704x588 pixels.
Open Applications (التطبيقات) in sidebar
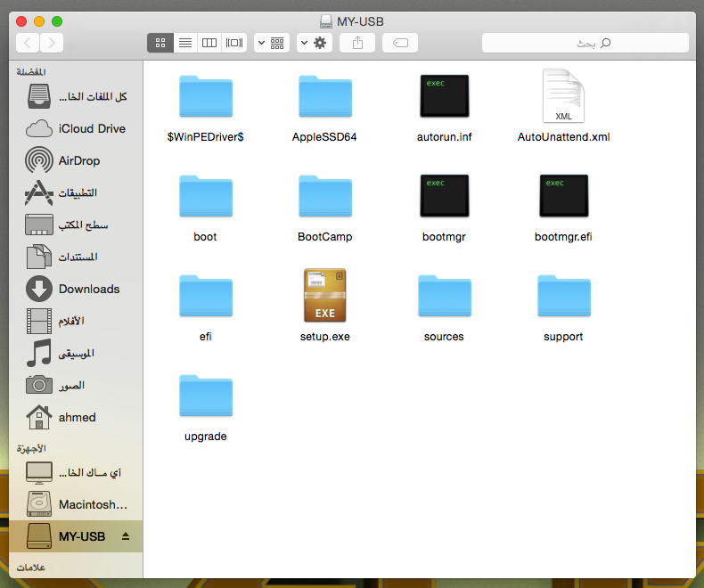click(76, 193)
